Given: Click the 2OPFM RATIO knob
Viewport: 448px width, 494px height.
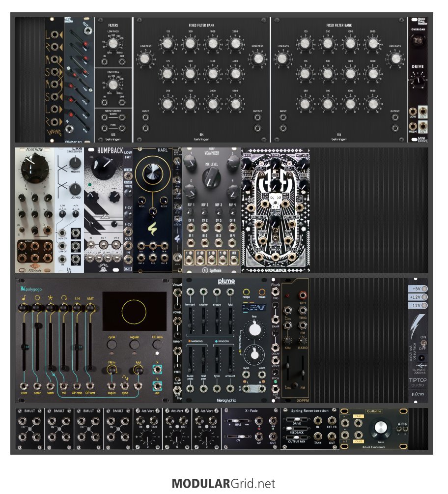Looking at the screenshot, I should pos(303,340).
